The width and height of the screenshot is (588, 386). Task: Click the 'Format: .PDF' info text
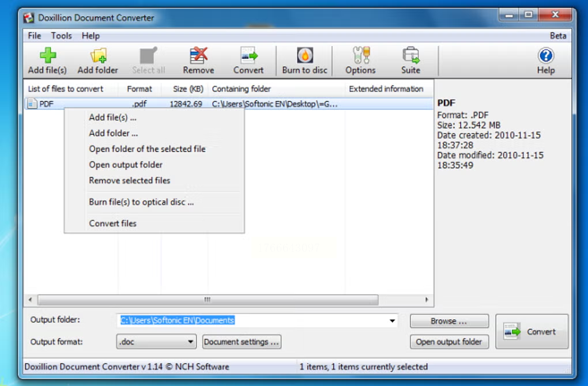point(462,115)
